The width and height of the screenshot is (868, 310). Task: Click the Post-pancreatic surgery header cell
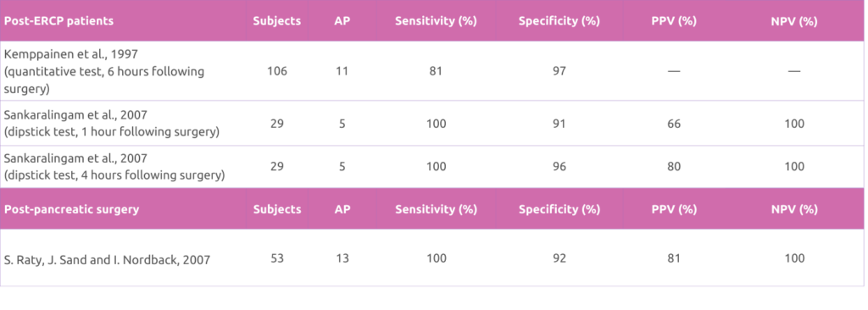[x=123, y=209]
